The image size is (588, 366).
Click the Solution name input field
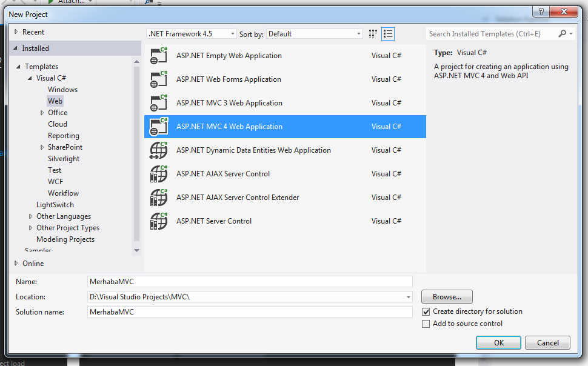(250, 312)
